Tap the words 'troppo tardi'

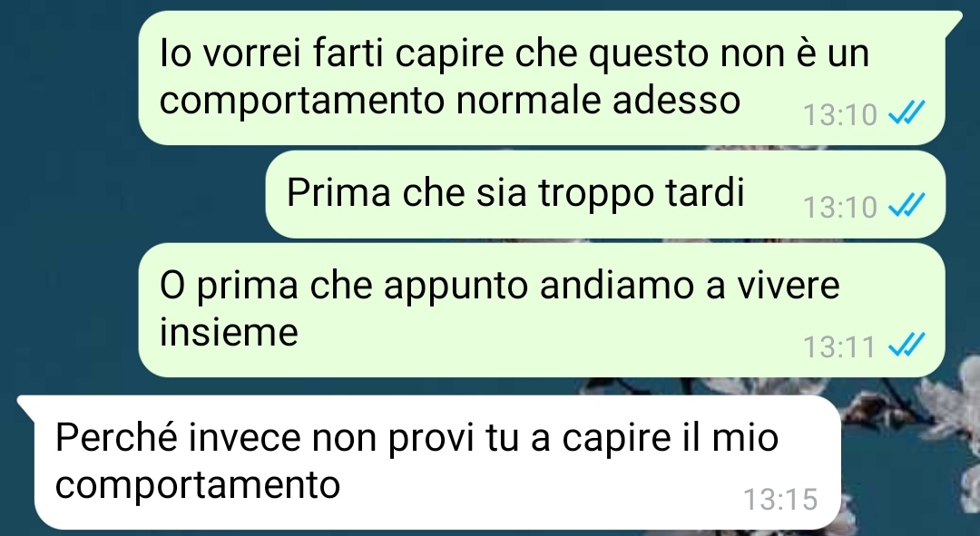coord(642,194)
